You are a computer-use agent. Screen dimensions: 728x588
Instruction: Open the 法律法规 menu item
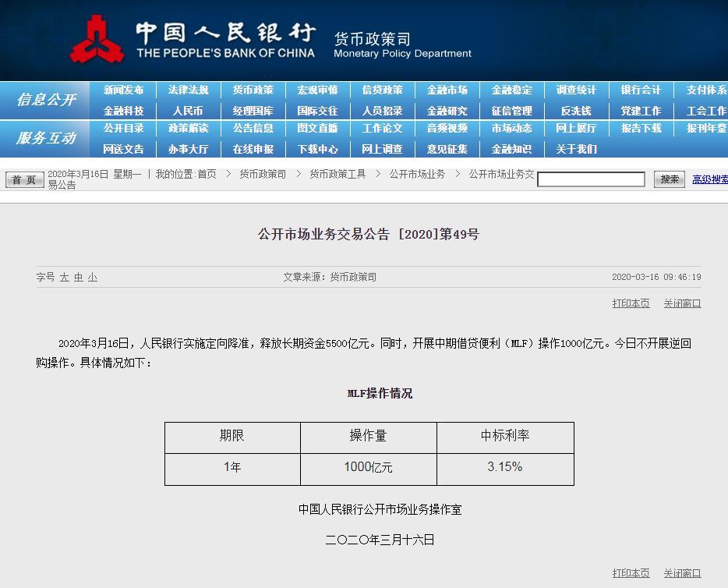(188, 90)
